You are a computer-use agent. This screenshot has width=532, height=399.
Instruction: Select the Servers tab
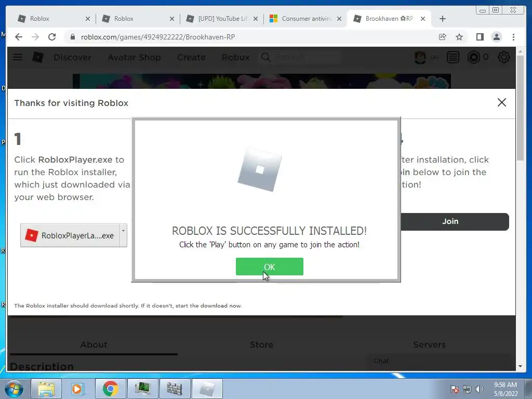[x=429, y=344]
